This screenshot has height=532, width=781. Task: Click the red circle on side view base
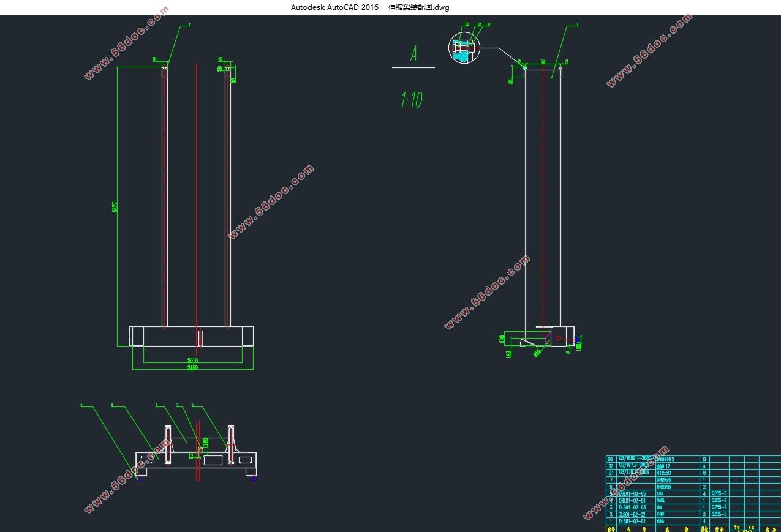(x=558, y=337)
